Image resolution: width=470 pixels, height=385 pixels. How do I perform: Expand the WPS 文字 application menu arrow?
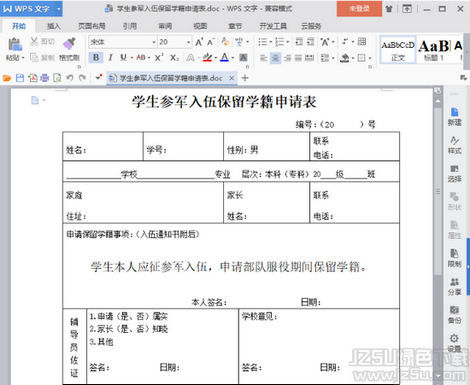[x=58, y=9]
